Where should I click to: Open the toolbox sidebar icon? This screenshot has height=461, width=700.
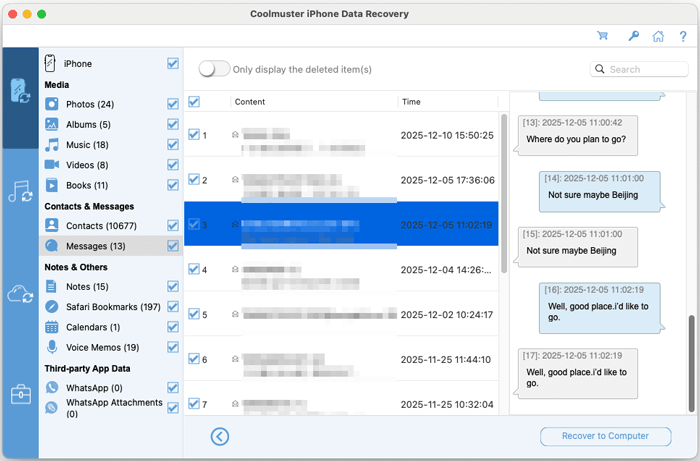(21, 395)
